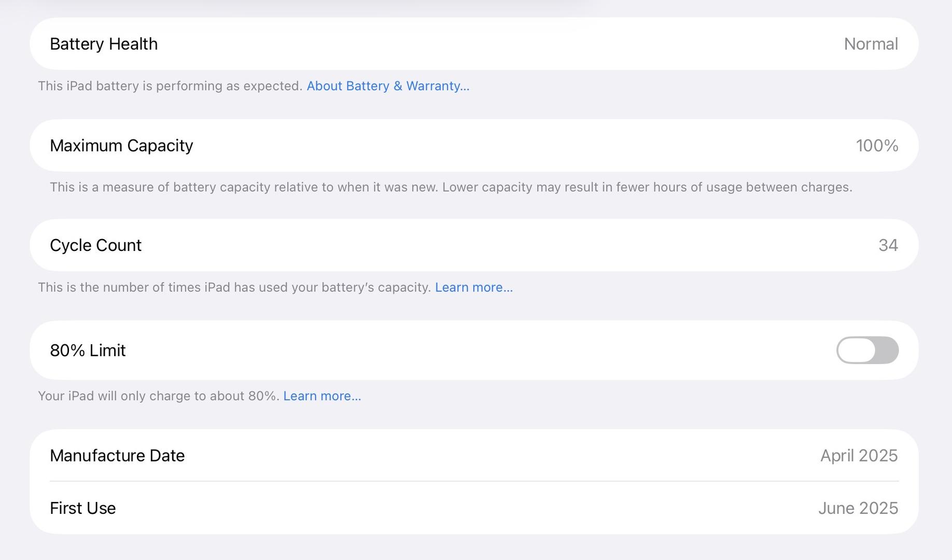Image resolution: width=952 pixels, height=560 pixels.
Task: Click the Maximum Capacity description text
Action: (451, 187)
